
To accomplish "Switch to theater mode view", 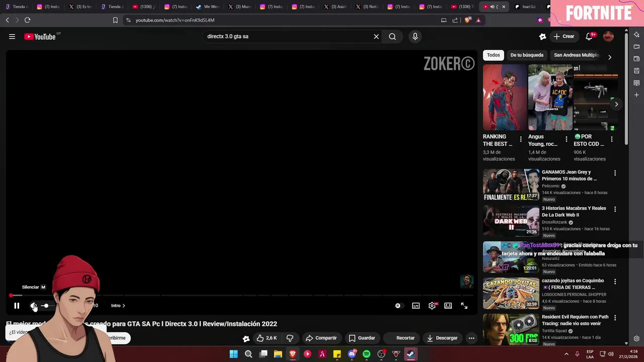I will click(448, 306).
